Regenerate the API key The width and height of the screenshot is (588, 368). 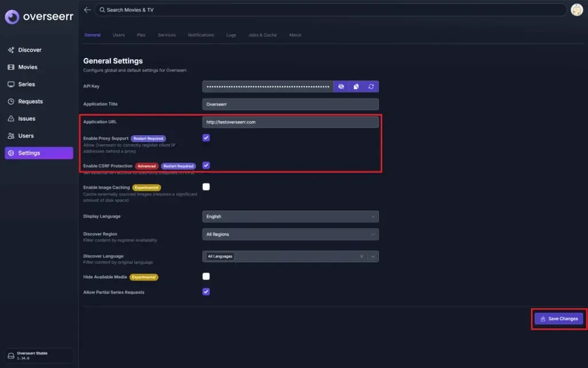371,86
